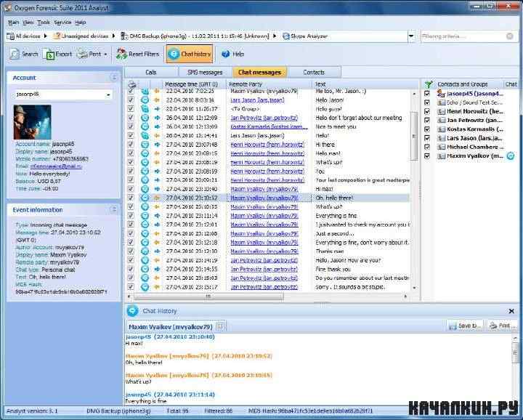Click the Skype icon next to Maxim Vyalkov contact
523x420 pixels.
coord(511,156)
